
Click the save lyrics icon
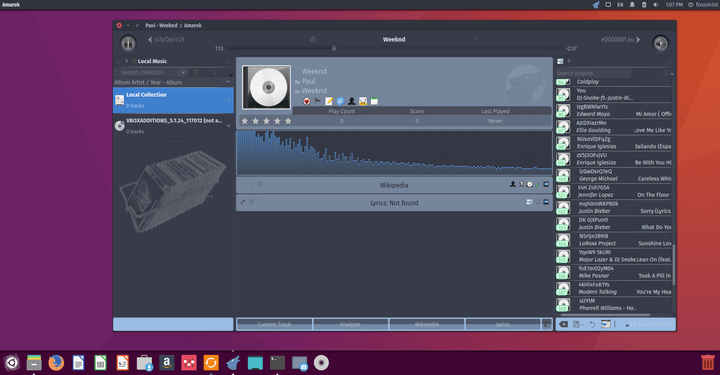[x=251, y=202]
